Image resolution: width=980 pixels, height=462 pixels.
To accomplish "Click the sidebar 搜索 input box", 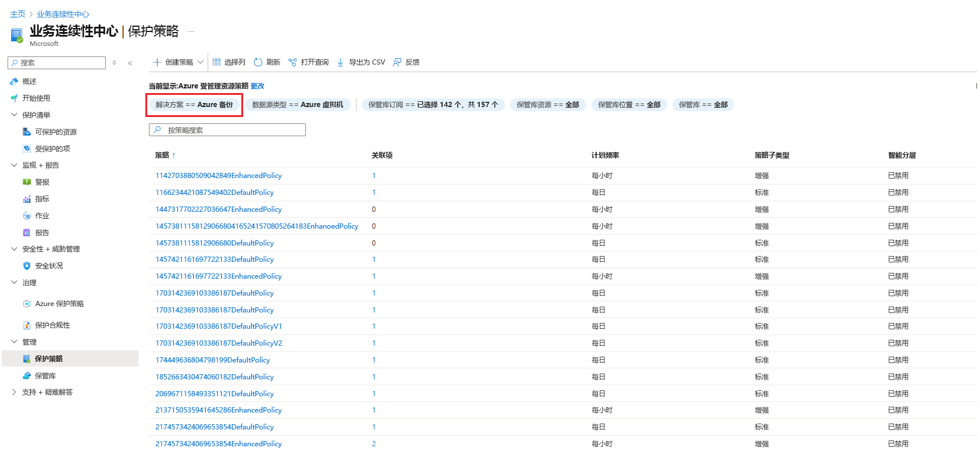I will pos(57,63).
